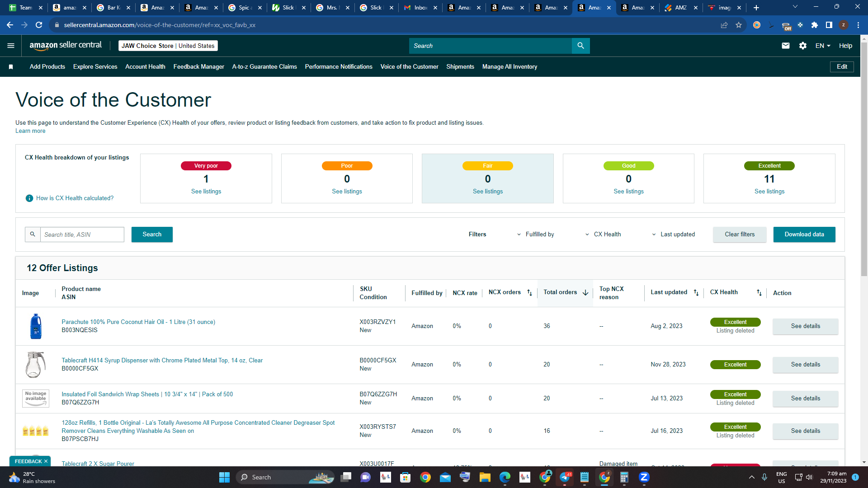The image size is (868, 488).
Task: Open the Calculator from taskbar
Action: click(624, 477)
